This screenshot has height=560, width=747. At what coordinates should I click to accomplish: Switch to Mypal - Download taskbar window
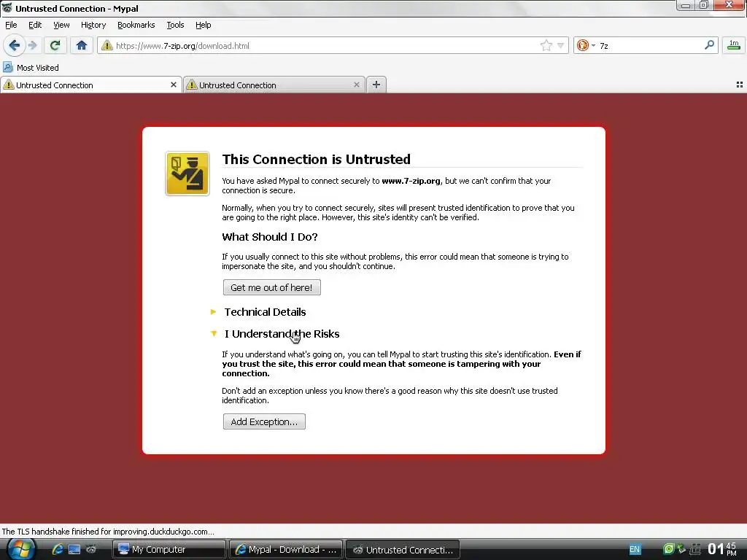(x=286, y=550)
